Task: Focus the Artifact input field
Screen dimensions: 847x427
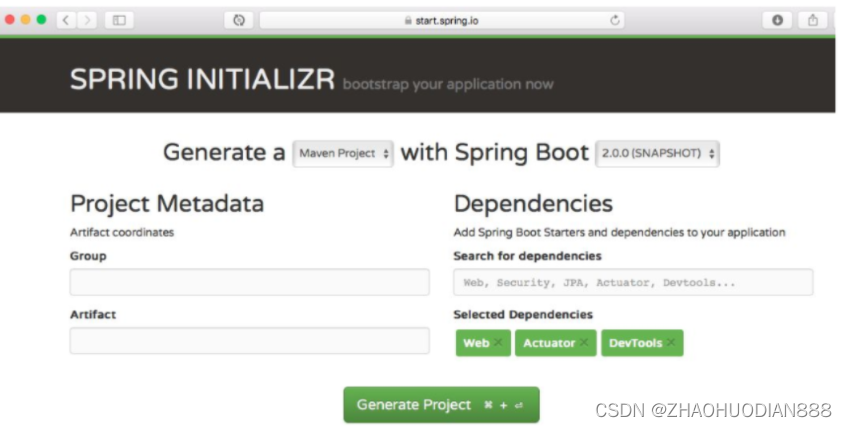Action: [250, 341]
